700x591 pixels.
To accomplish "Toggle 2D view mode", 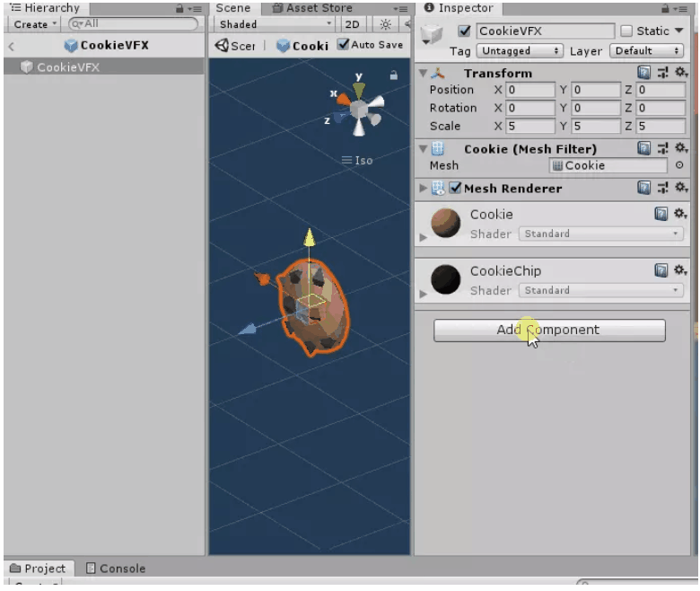I will click(352, 24).
